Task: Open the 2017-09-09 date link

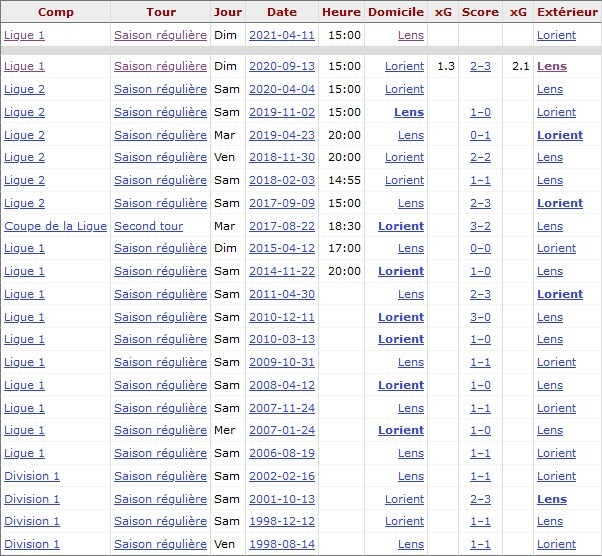Action: point(282,204)
